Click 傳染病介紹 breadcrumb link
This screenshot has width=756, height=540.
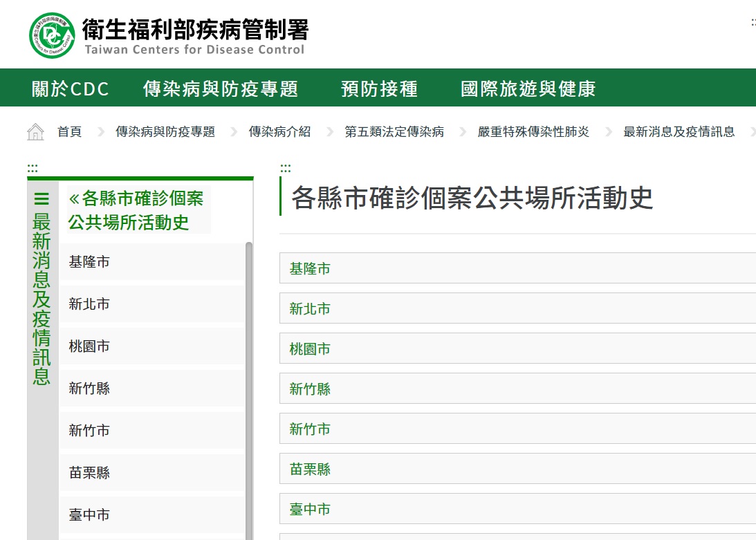[279, 131]
